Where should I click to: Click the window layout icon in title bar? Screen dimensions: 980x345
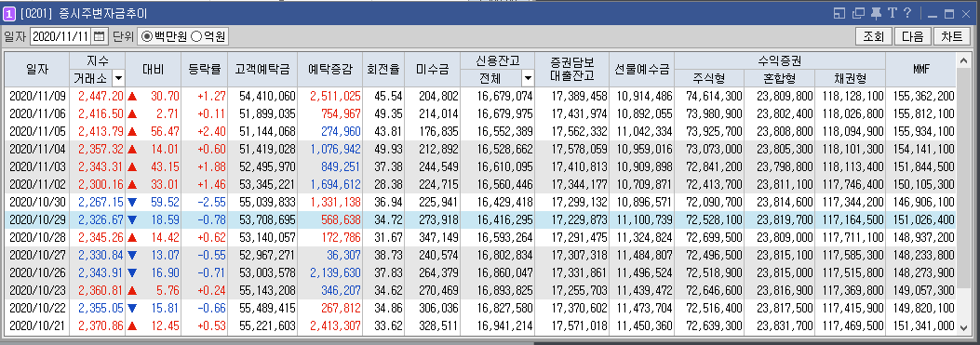coord(840,13)
